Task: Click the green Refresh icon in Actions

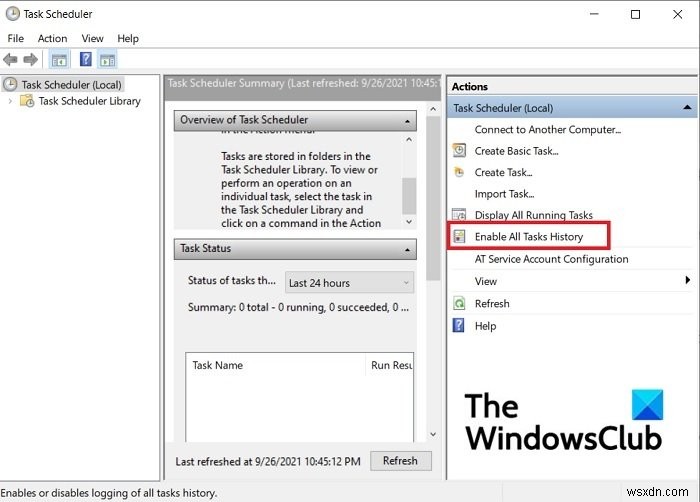Action: [459, 303]
